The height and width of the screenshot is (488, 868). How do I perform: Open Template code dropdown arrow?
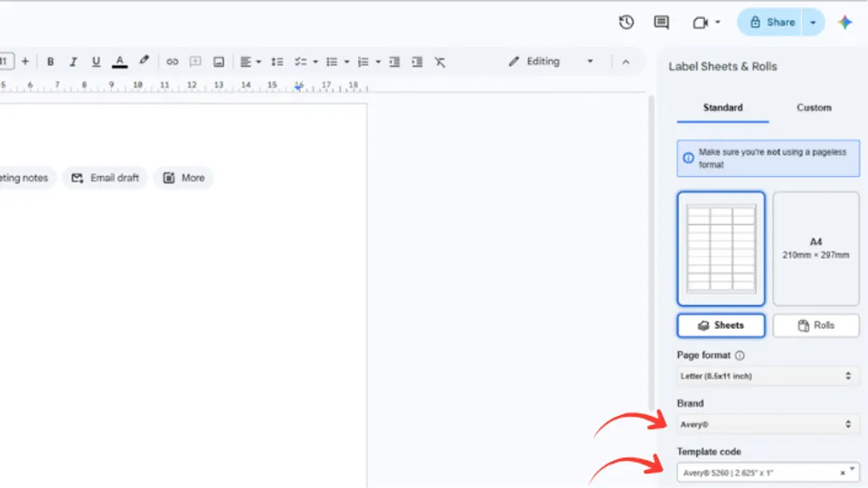coord(853,470)
